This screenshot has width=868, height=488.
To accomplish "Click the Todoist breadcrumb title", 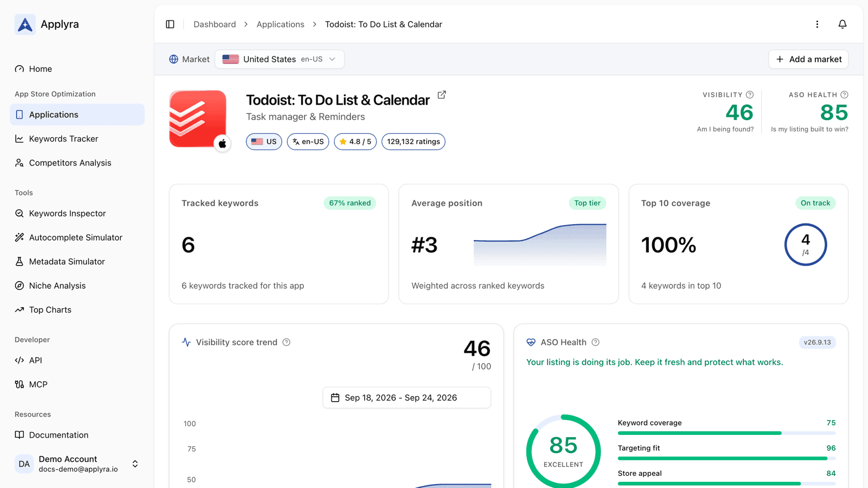I will point(384,24).
